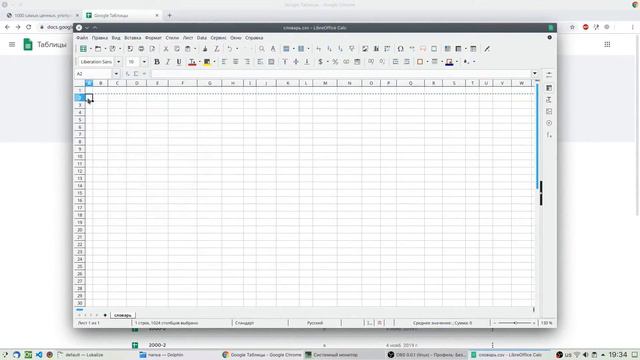Image resolution: width=640 pixels, height=360 pixels.
Task: Open the Open-file dropdown arrow
Action: click(105, 49)
